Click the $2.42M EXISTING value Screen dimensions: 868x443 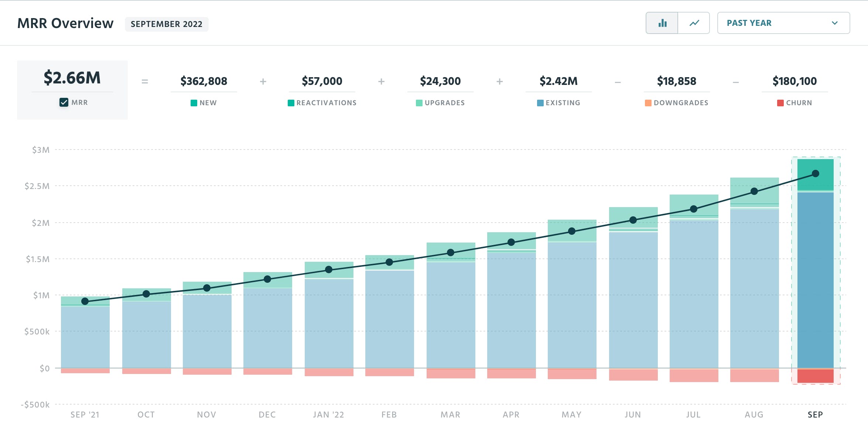(558, 81)
